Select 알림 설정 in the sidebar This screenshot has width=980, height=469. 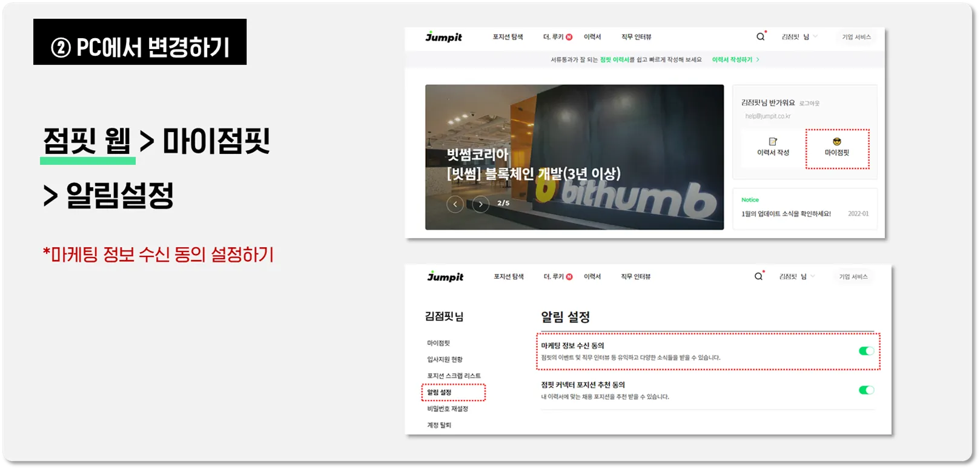[439, 392]
